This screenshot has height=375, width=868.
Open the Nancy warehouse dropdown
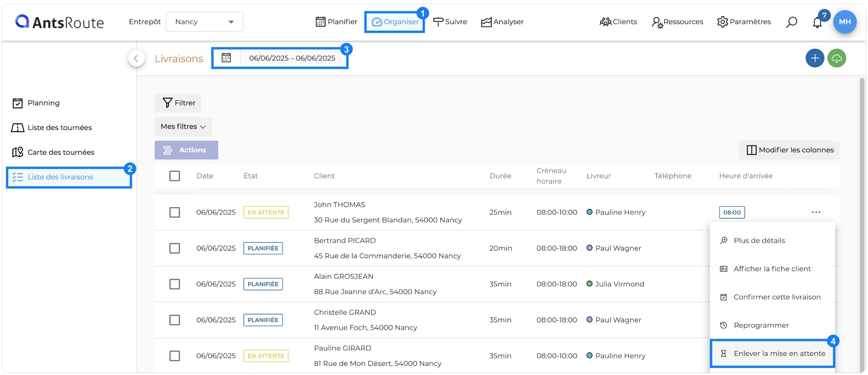(x=205, y=22)
